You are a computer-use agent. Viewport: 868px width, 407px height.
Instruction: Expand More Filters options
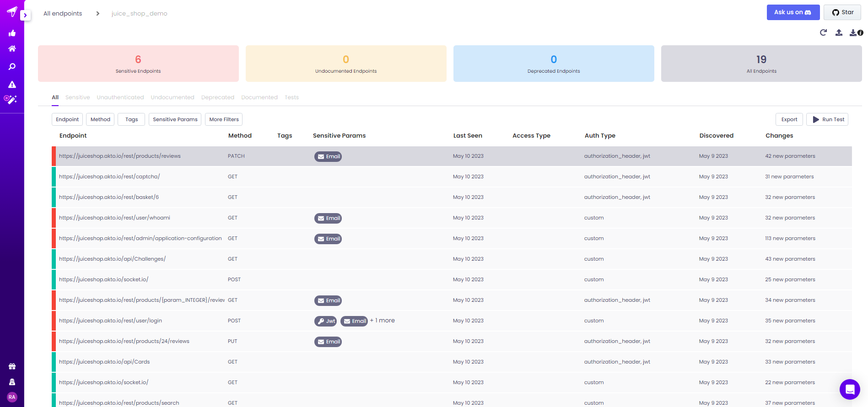point(224,119)
